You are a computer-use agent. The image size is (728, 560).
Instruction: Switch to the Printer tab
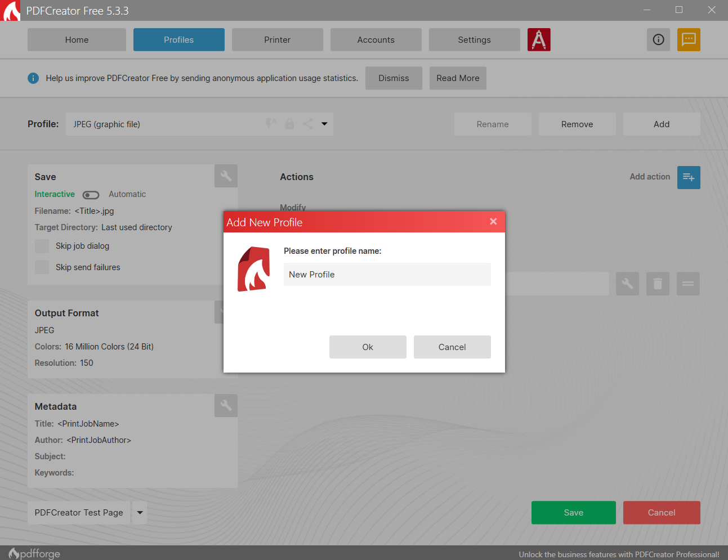[x=278, y=40]
